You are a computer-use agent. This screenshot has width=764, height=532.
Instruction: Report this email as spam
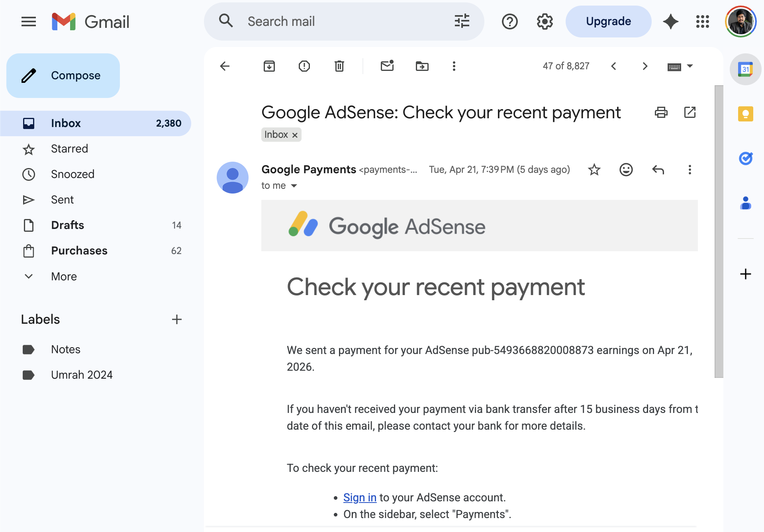point(304,66)
